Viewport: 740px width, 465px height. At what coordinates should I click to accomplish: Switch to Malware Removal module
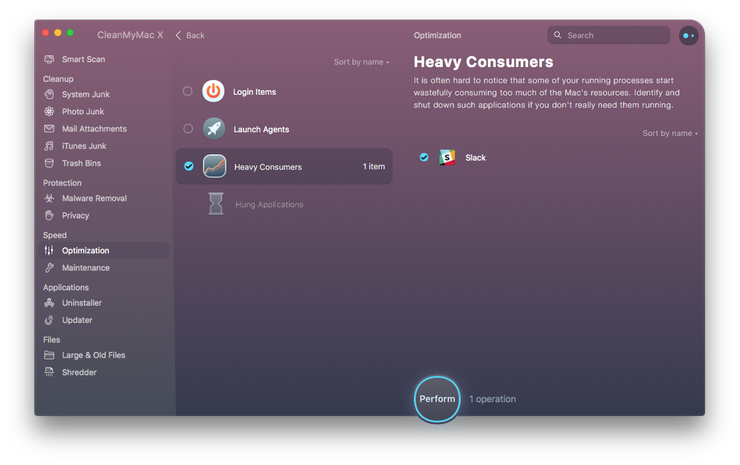tap(94, 198)
